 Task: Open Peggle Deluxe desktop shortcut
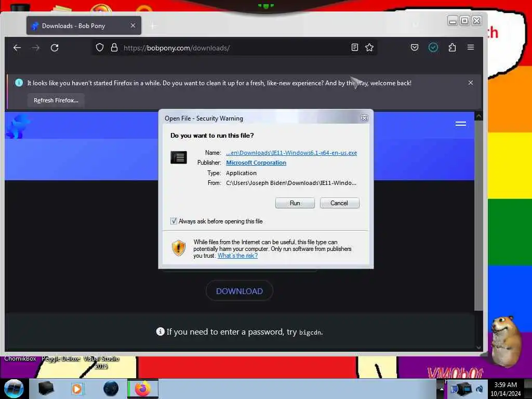point(61,358)
